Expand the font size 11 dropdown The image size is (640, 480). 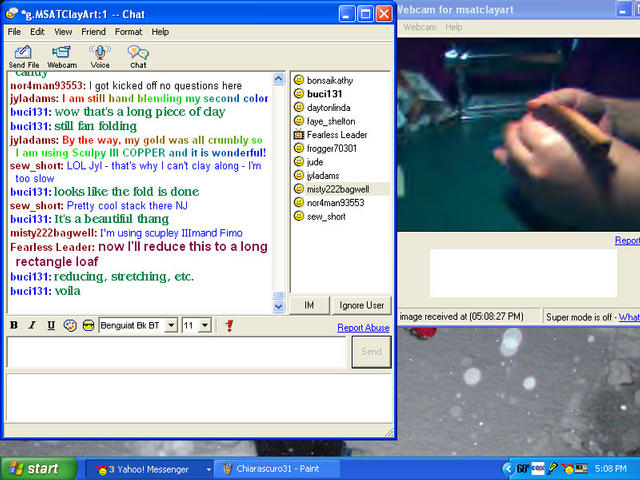coord(205,325)
